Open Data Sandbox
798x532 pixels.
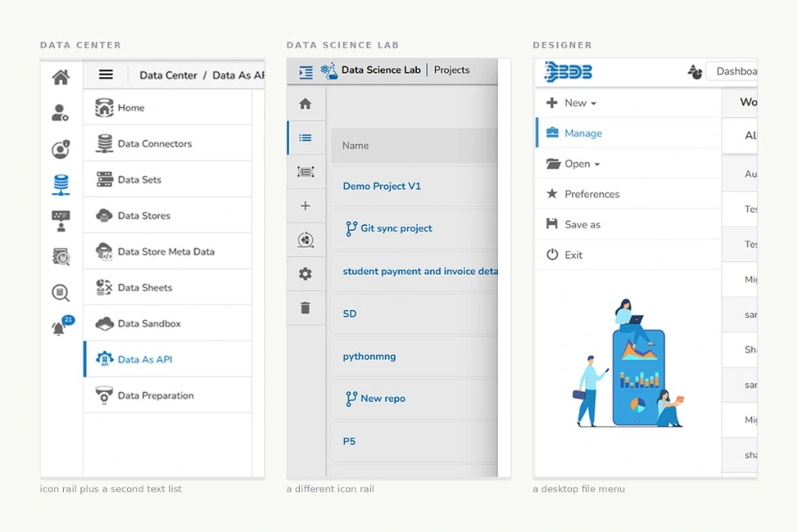168,323
